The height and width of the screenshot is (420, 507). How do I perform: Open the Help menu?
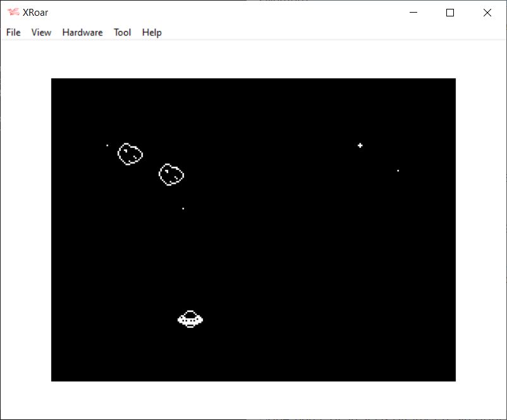pyautogui.click(x=152, y=32)
